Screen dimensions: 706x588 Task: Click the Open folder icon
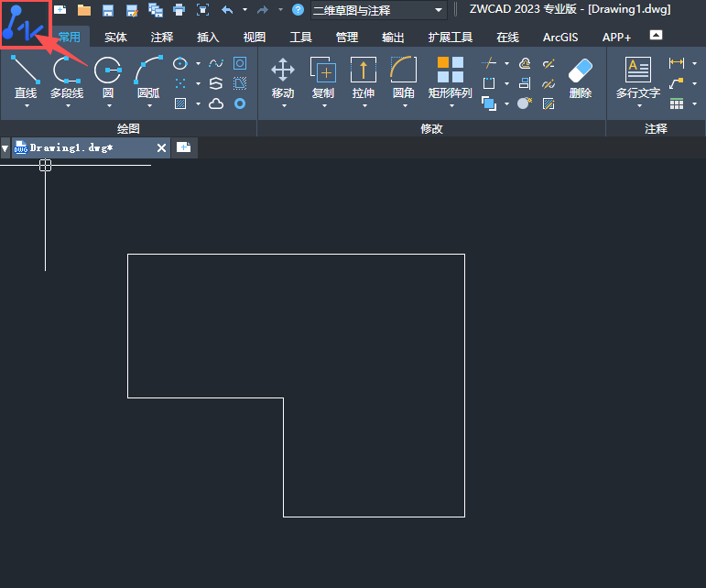[x=84, y=10]
